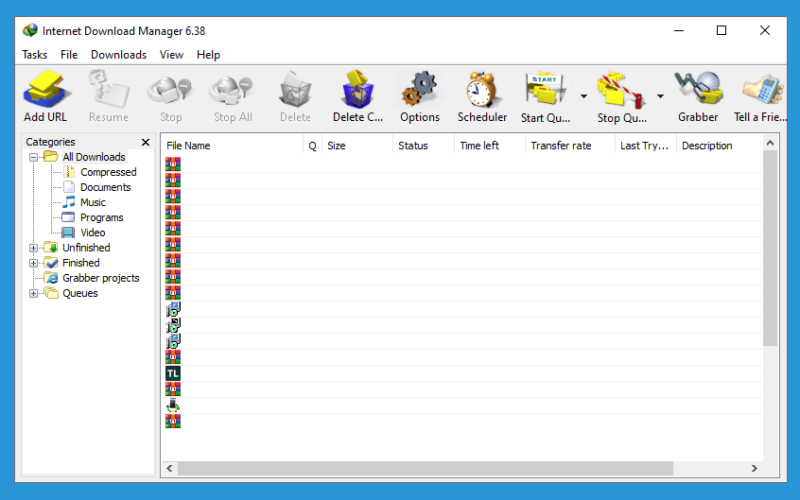Viewport: 800px width, 500px height.
Task: Maximize the Internet Download Manager window
Action: 721,31
